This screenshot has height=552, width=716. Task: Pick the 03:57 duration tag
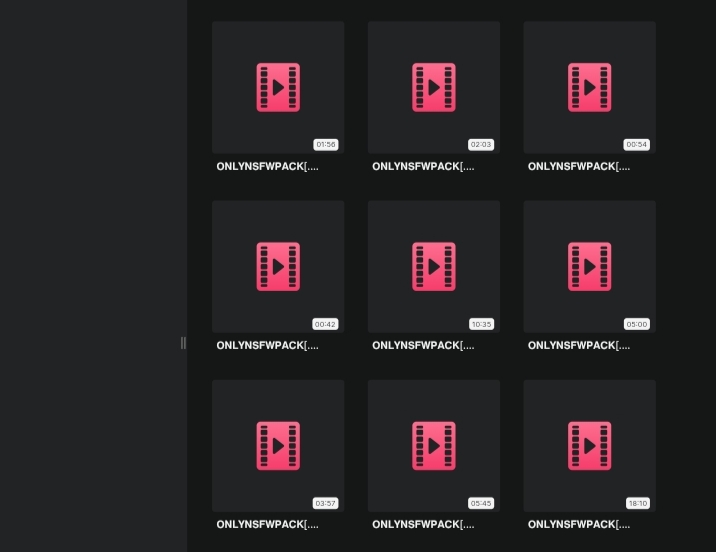coord(325,503)
